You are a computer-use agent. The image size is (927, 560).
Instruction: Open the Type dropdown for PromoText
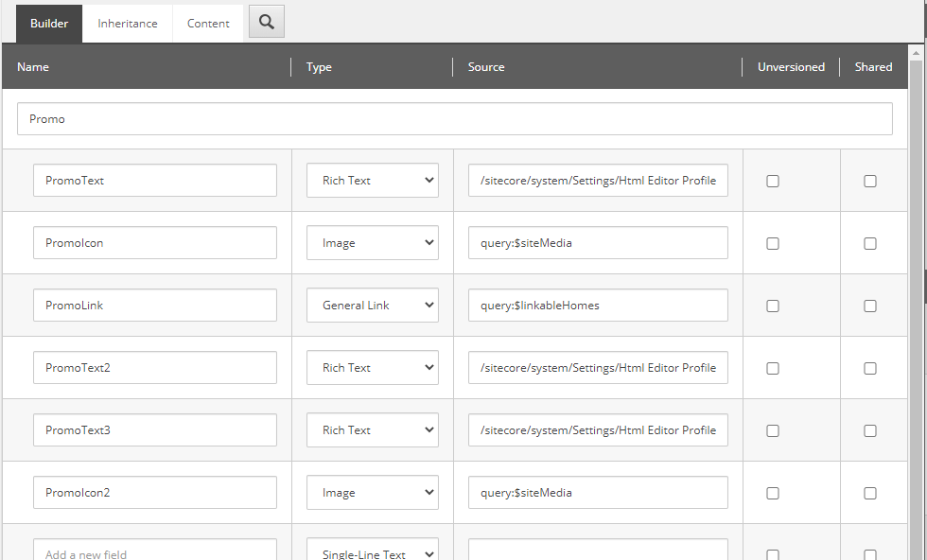[373, 181]
